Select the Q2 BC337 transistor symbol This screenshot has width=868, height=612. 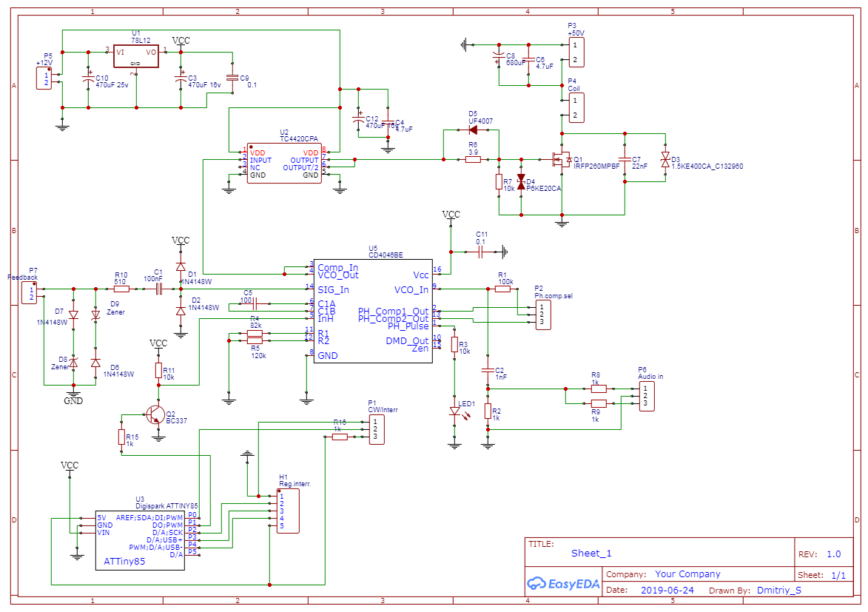tap(155, 414)
